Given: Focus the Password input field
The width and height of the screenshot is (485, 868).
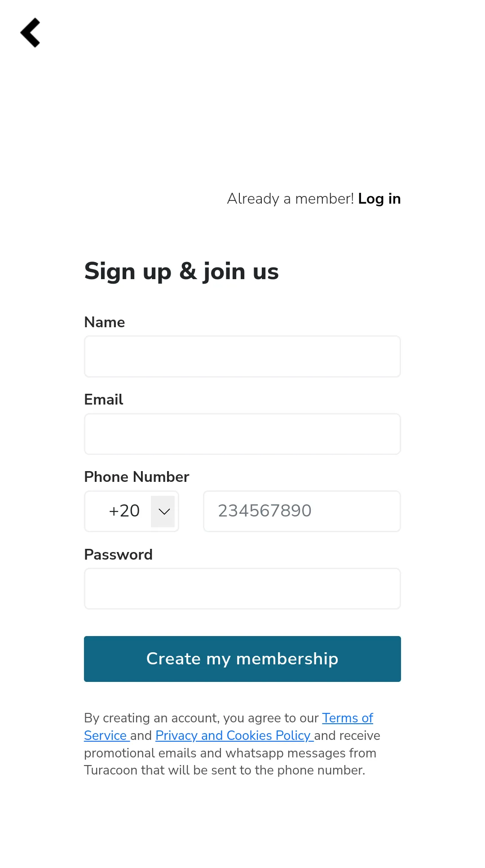Looking at the screenshot, I should [x=242, y=588].
